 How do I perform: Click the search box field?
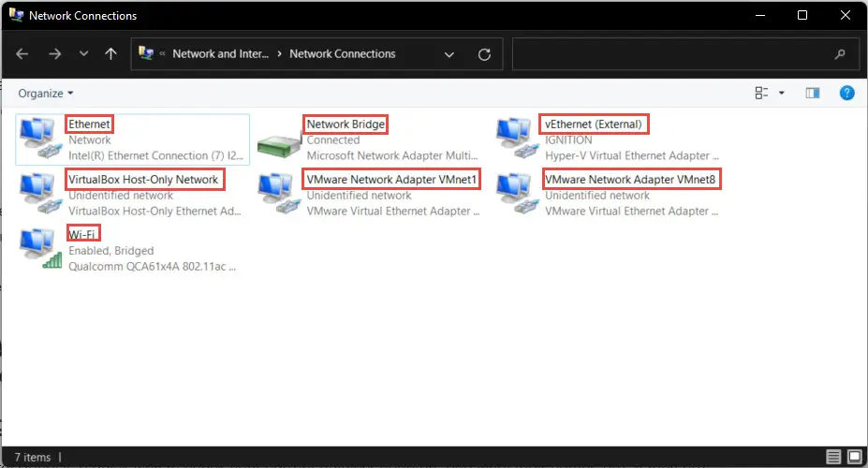pos(685,53)
